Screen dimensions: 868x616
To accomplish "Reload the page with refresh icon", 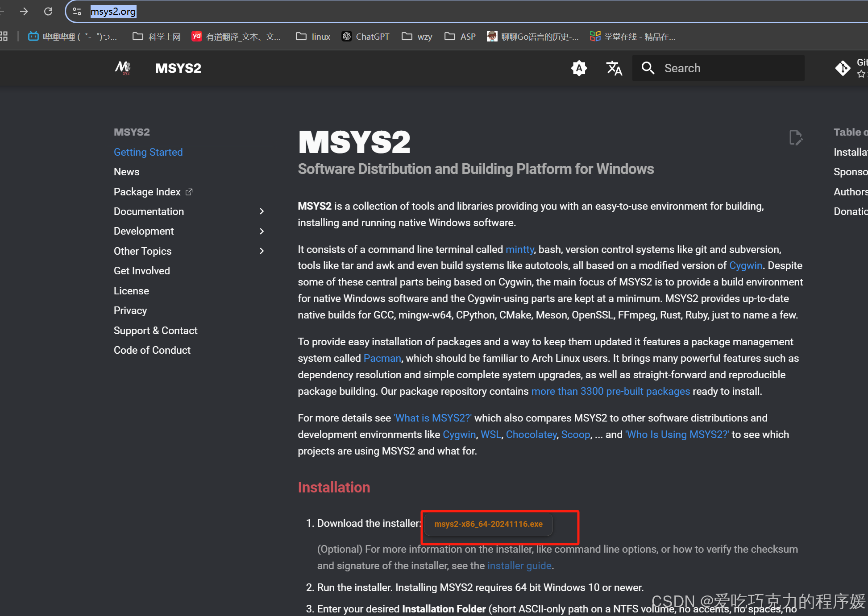I will click(48, 12).
